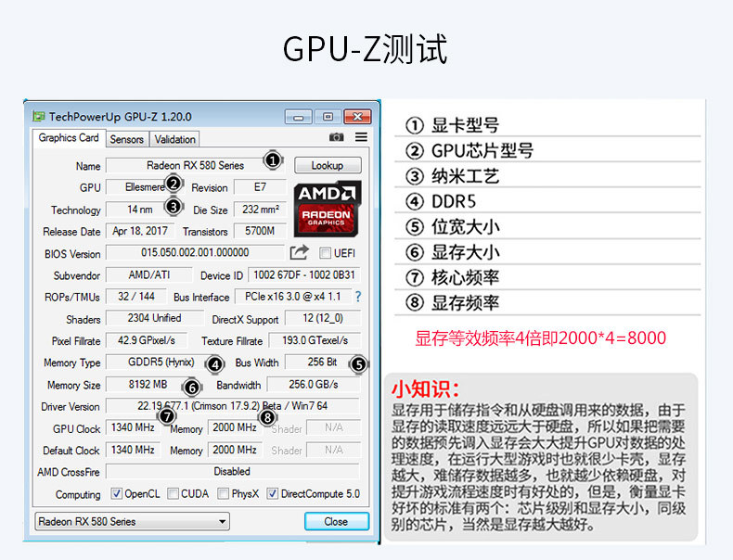Click the window title TechPowerUp GPU-Z 1.20.0
This screenshot has width=733, height=560.
(x=120, y=116)
